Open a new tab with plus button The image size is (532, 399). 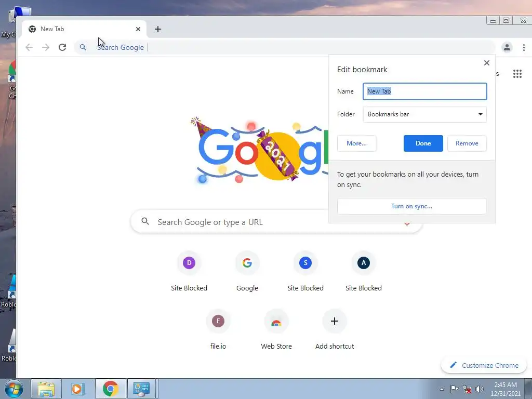pyautogui.click(x=158, y=29)
